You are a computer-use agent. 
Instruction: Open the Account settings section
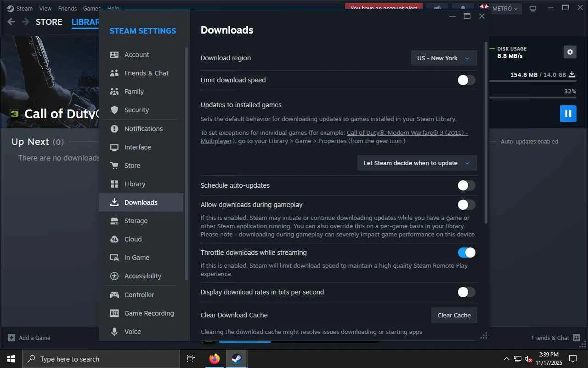pos(141,55)
